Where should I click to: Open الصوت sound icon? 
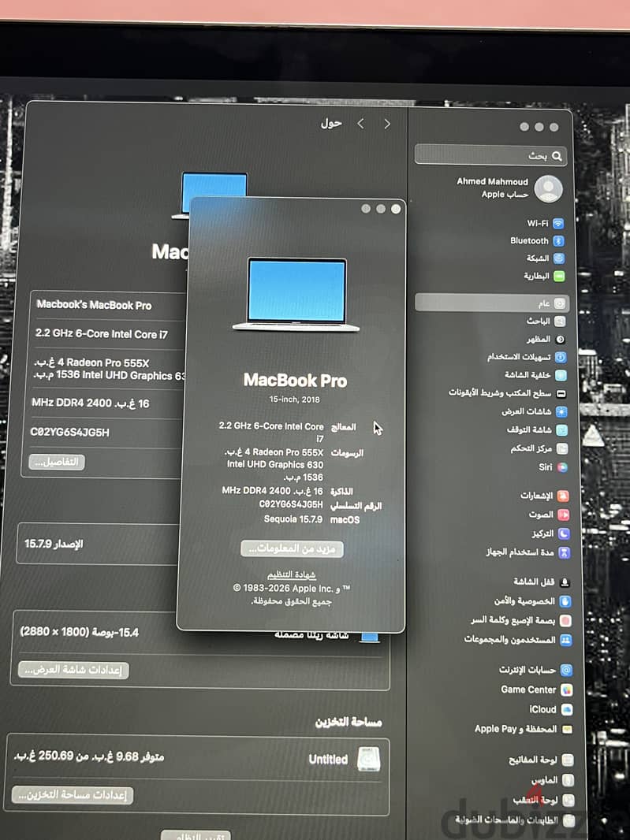(563, 515)
